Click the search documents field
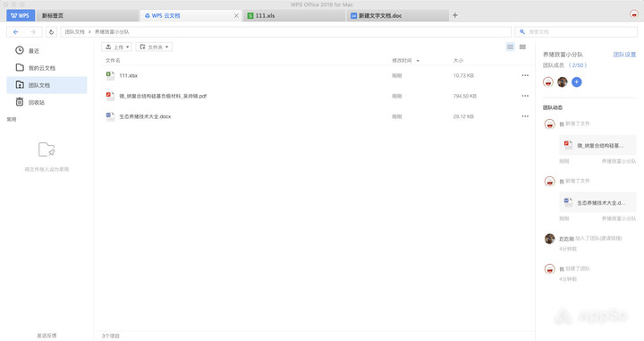This screenshot has height=341, width=644. tap(576, 31)
